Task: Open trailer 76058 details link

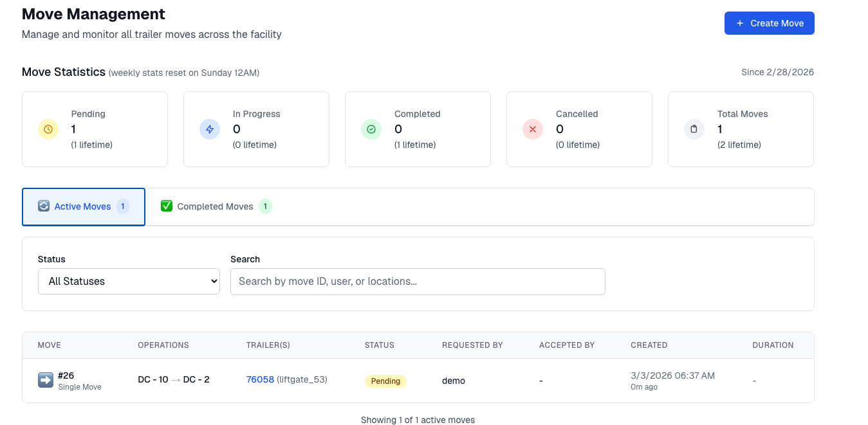Action: 259,379
